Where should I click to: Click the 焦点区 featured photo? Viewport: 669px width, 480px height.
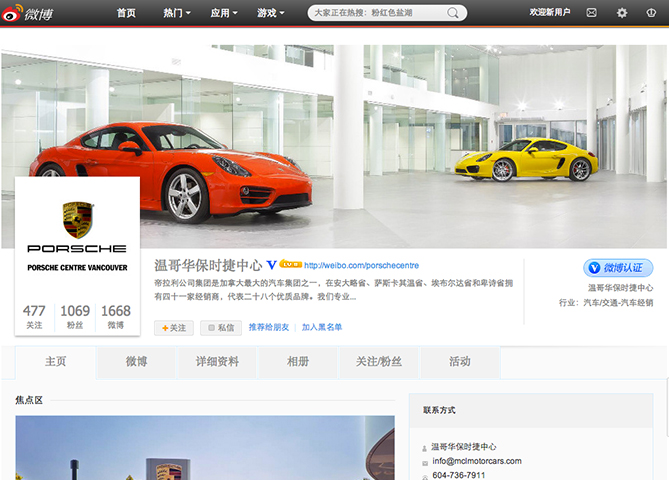click(x=205, y=448)
